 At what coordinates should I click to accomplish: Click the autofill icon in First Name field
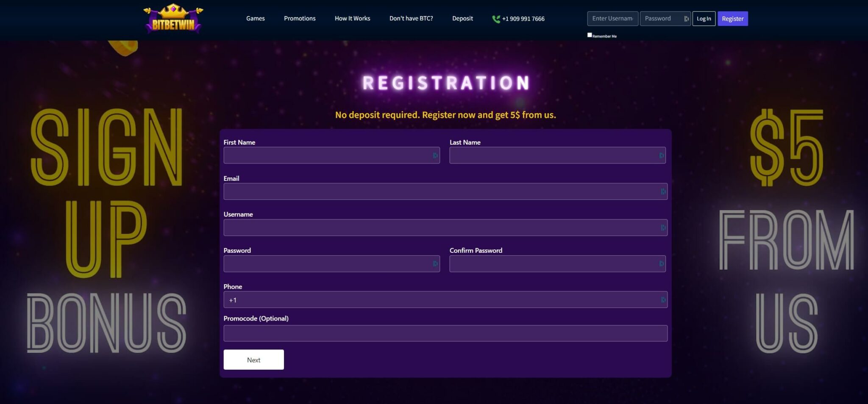(x=435, y=155)
